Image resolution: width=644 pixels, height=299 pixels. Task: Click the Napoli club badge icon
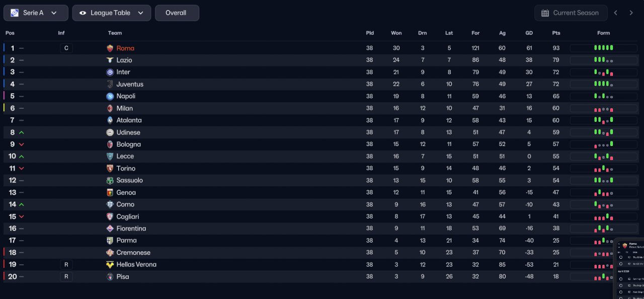(110, 96)
